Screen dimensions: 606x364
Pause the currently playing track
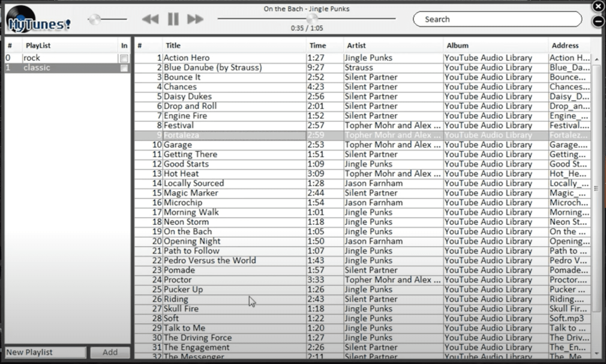point(172,19)
